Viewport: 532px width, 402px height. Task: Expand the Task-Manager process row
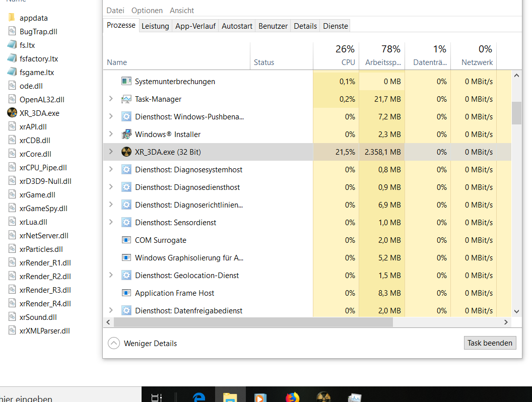(111, 99)
